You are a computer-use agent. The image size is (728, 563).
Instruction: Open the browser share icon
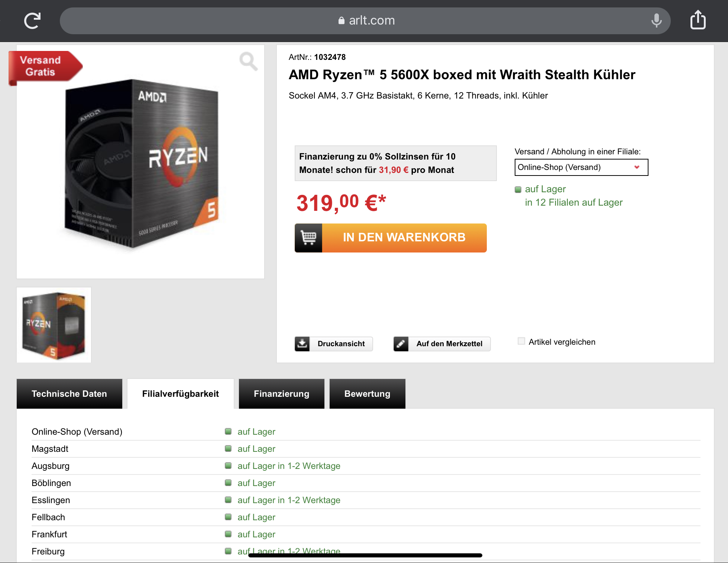coord(698,20)
